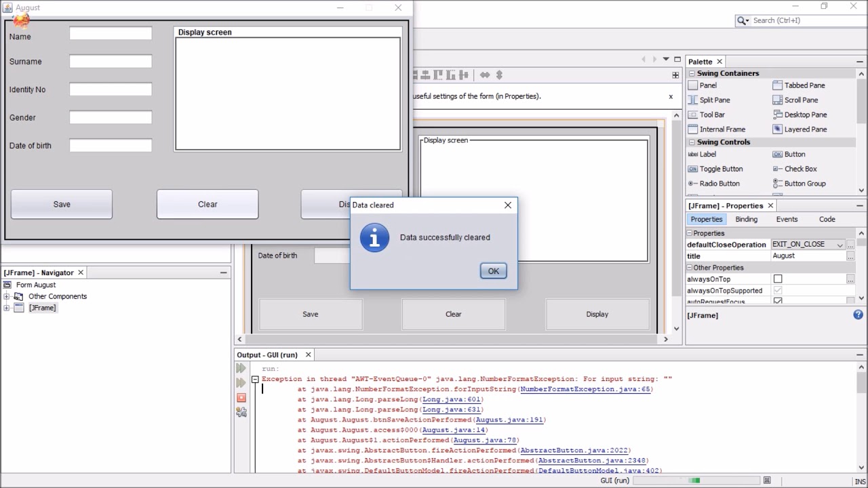Image resolution: width=868 pixels, height=488 pixels.
Task: Expand JFrame tree node in Navigator
Action: click(x=7, y=308)
